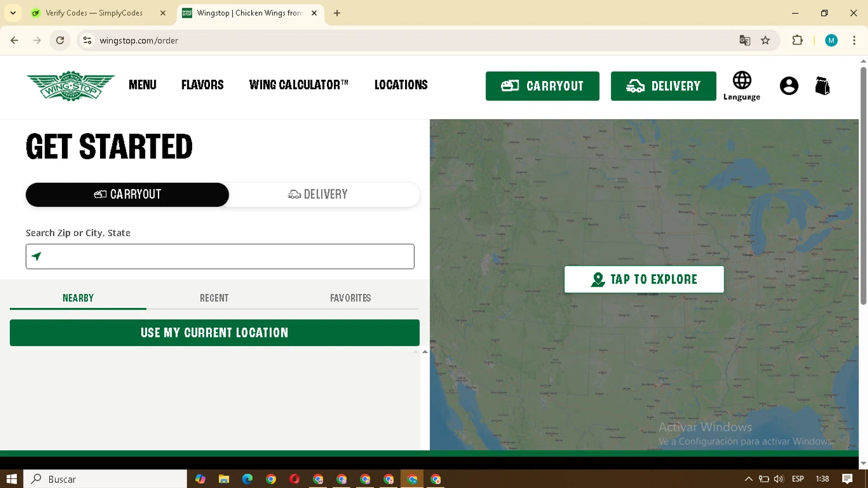The height and width of the screenshot is (488, 868).
Task: Reload the page
Action: [x=60, y=41]
